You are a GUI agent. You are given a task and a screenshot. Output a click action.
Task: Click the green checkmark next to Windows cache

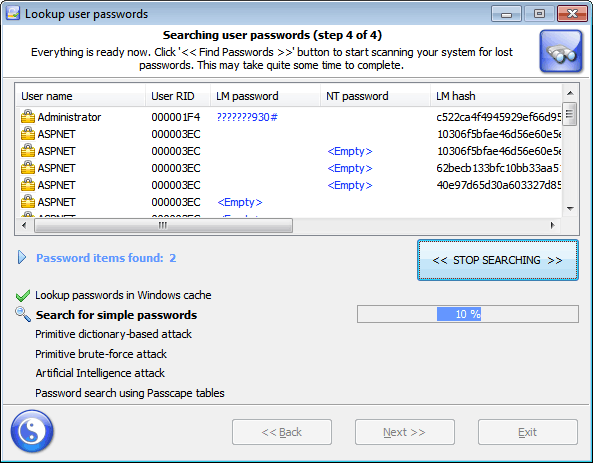tap(23, 295)
